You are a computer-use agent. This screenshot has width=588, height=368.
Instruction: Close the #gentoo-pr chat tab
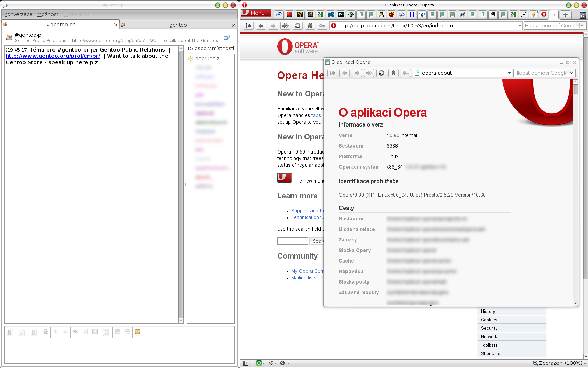click(116, 25)
